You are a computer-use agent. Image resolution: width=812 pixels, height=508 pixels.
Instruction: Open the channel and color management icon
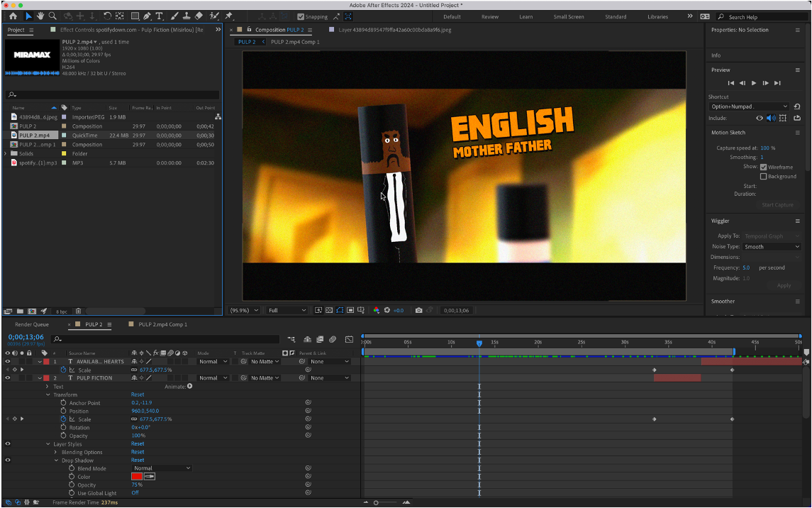click(376, 311)
